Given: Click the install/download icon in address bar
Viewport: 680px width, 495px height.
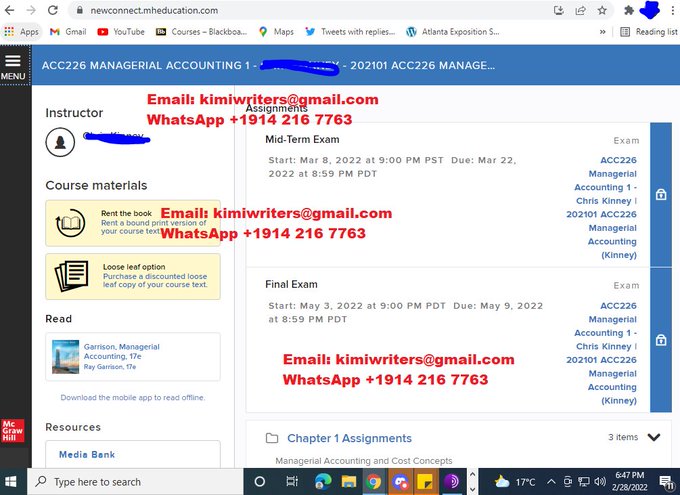Looking at the screenshot, I should pos(559,10).
